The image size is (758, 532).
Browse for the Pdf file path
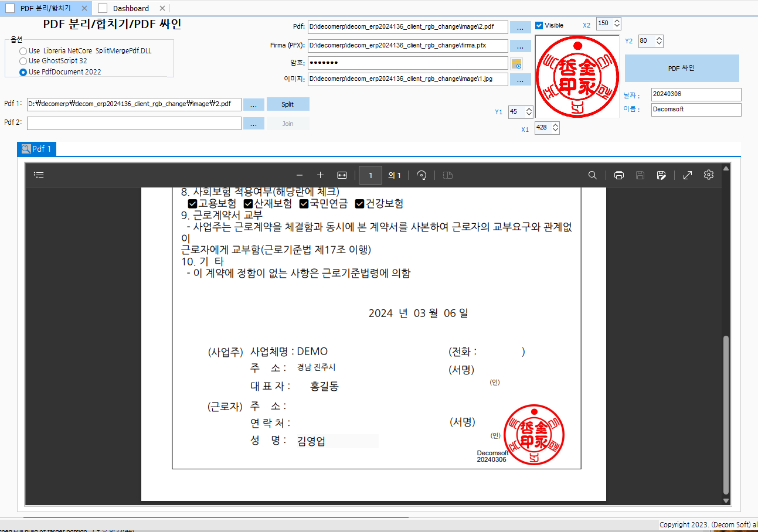520,28
